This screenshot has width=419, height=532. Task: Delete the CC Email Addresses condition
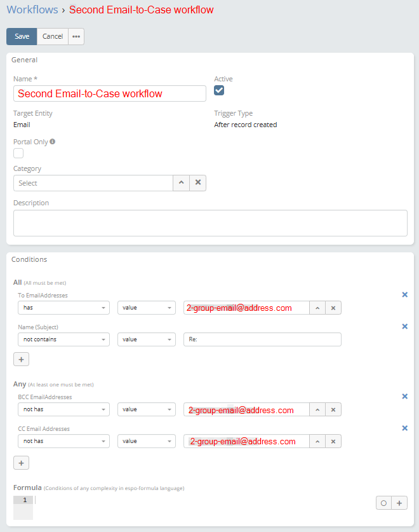click(x=404, y=428)
